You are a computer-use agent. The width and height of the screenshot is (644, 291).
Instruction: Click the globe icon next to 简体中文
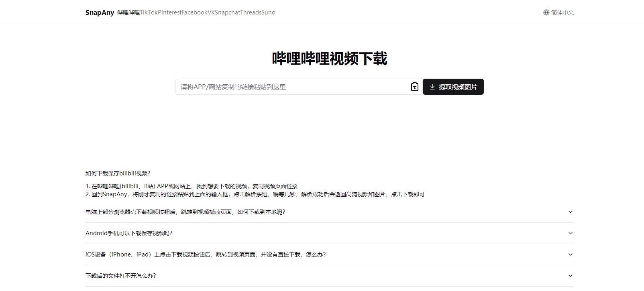coord(546,12)
